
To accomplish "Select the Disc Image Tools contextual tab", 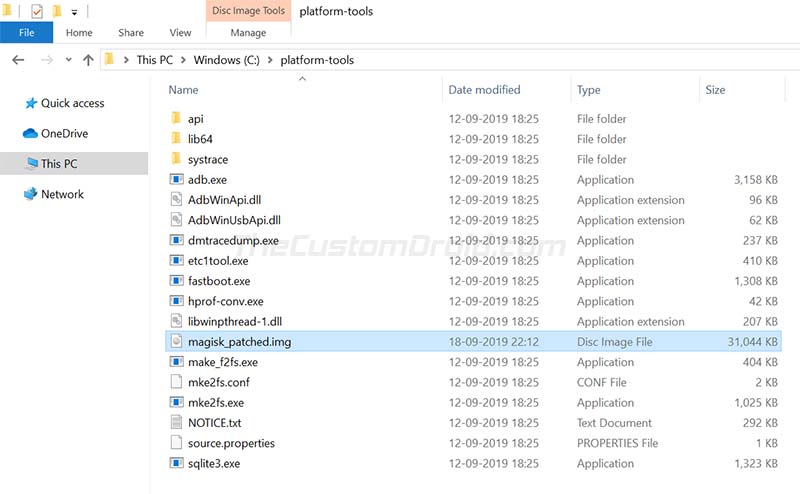I will 248,11.
